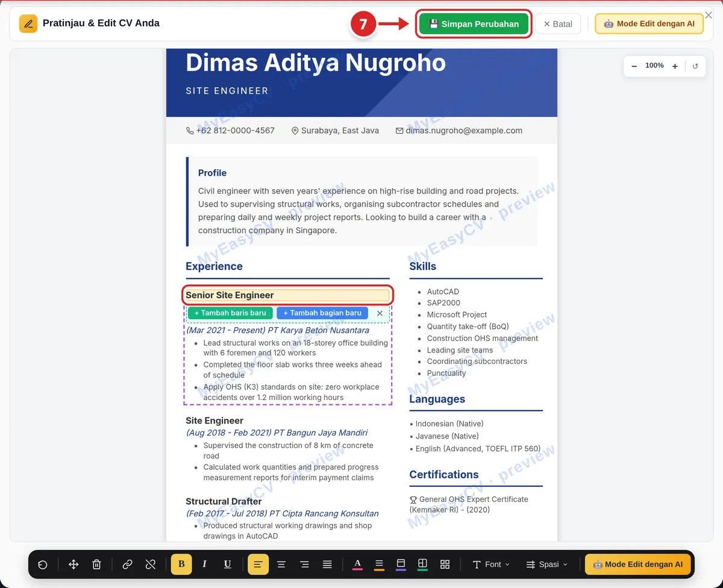
Task: Click the Javanese (Native) language entry
Action: click(x=444, y=436)
